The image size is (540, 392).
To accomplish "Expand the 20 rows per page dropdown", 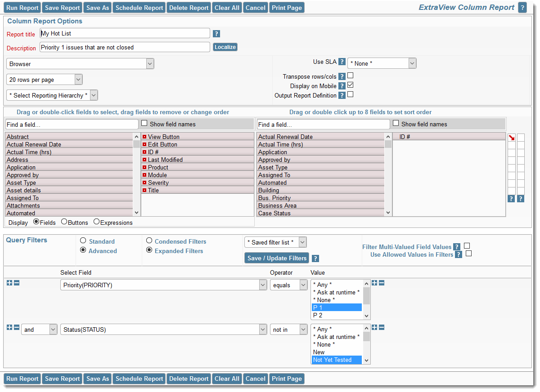I will [45, 80].
